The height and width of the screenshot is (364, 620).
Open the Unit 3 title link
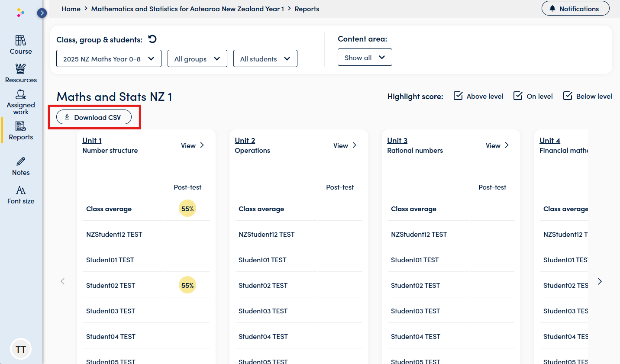tap(397, 140)
